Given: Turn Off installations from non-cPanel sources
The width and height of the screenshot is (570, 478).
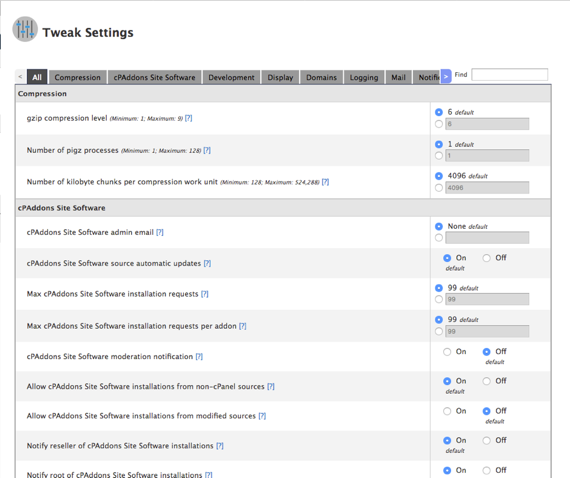Looking at the screenshot, I should pyautogui.click(x=486, y=381).
